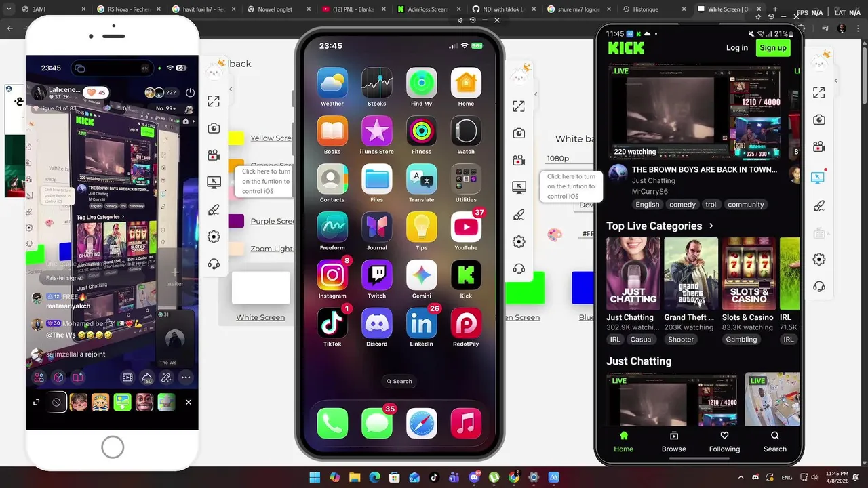Open the Utilities folder on the iPhone

pyautogui.click(x=467, y=179)
